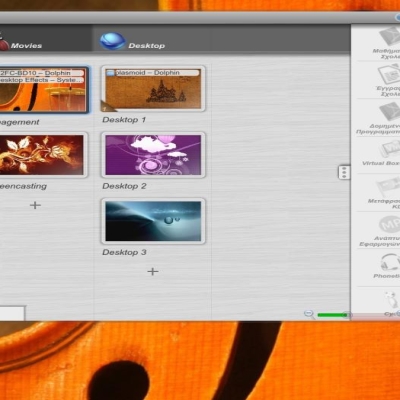This screenshot has width=400, height=400.
Task: Add a new desktop under Screencasting
Action: coord(35,205)
